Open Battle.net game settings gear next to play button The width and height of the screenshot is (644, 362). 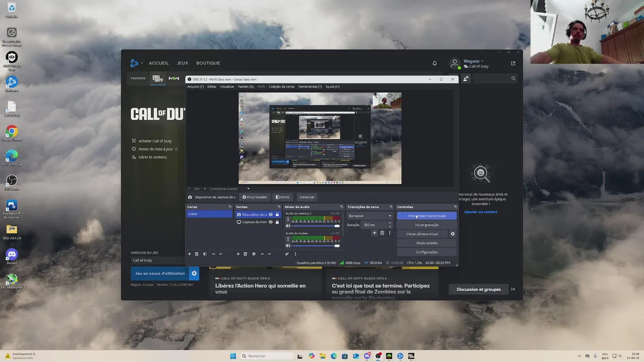pos(194,274)
